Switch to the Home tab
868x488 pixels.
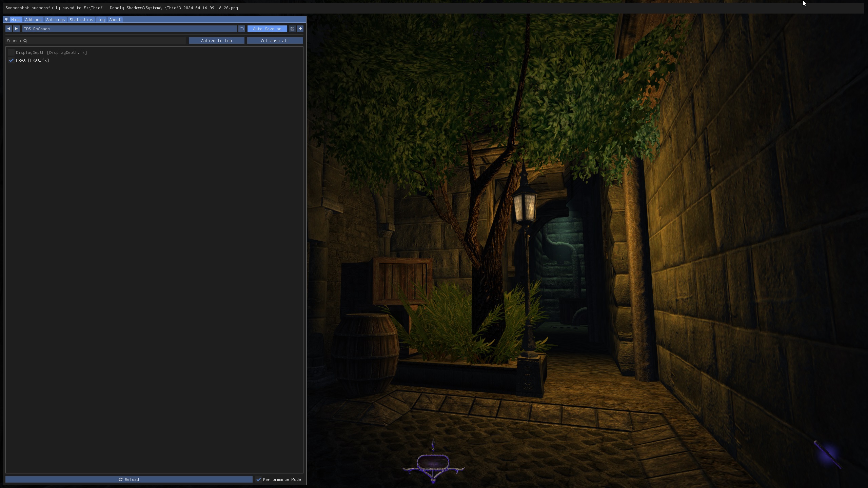[x=16, y=20]
